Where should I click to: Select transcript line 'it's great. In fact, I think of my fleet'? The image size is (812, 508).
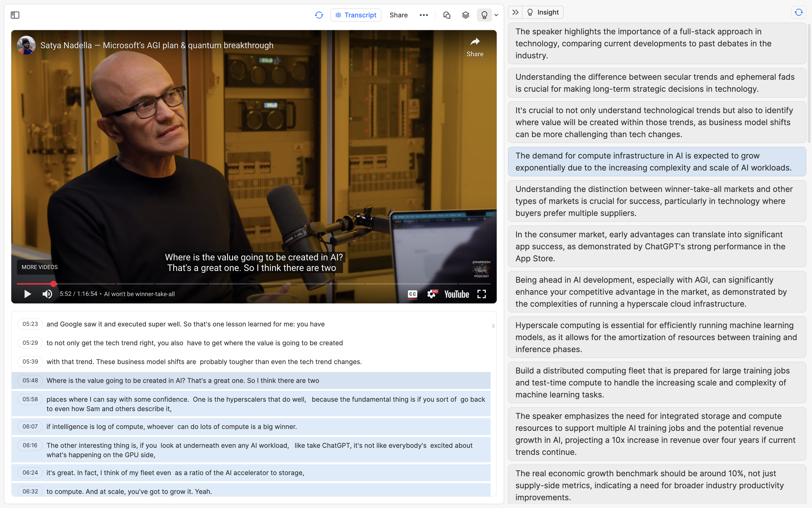(x=251, y=473)
